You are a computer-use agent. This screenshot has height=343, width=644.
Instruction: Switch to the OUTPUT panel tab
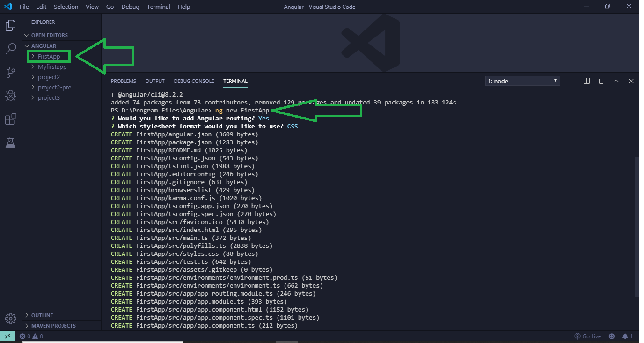155,81
